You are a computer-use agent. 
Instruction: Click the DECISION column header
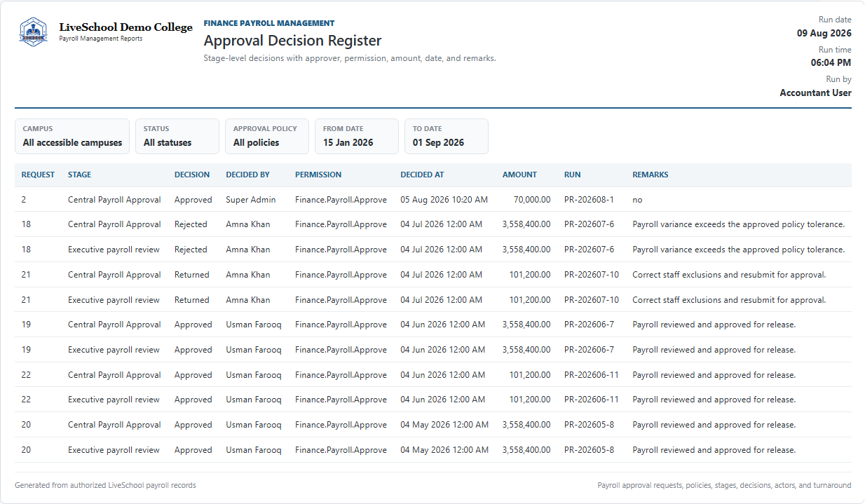point(192,175)
